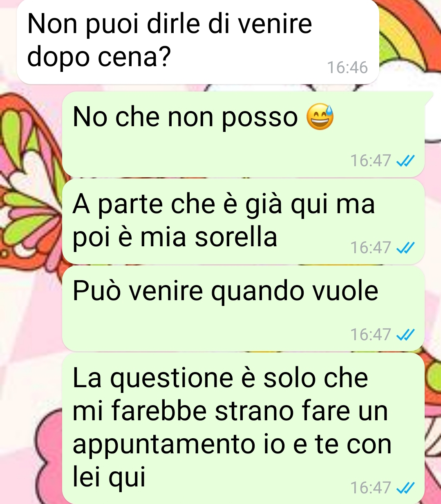Screen dimensions: 441x504
Task: Tap the 16:47 timestamp beside 'lei qui'
Action: pos(371,487)
